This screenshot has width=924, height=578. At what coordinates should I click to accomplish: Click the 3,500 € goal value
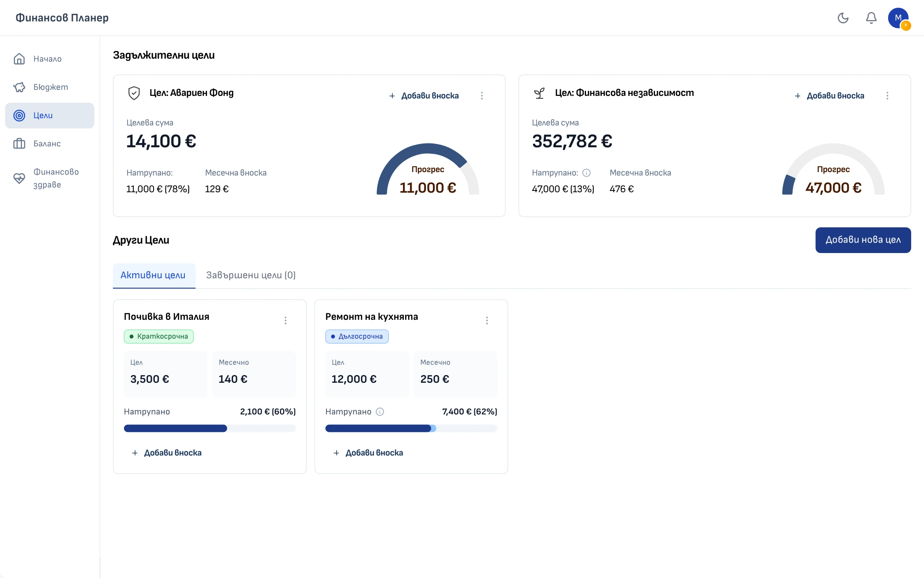coord(150,379)
